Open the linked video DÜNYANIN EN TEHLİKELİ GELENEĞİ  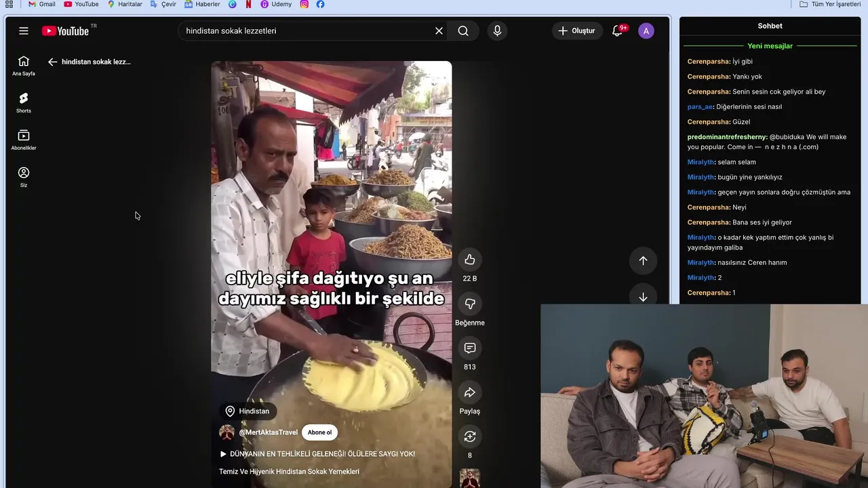pyautogui.click(x=317, y=454)
